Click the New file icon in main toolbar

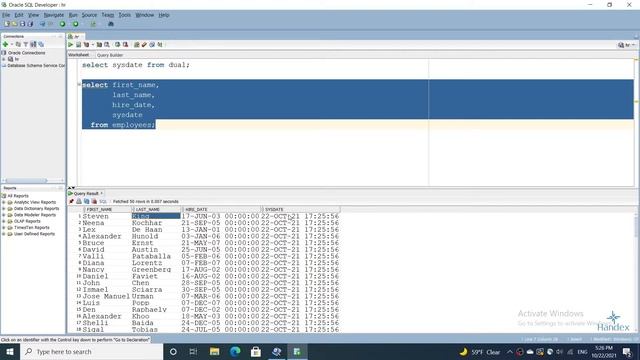[x=7, y=24]
